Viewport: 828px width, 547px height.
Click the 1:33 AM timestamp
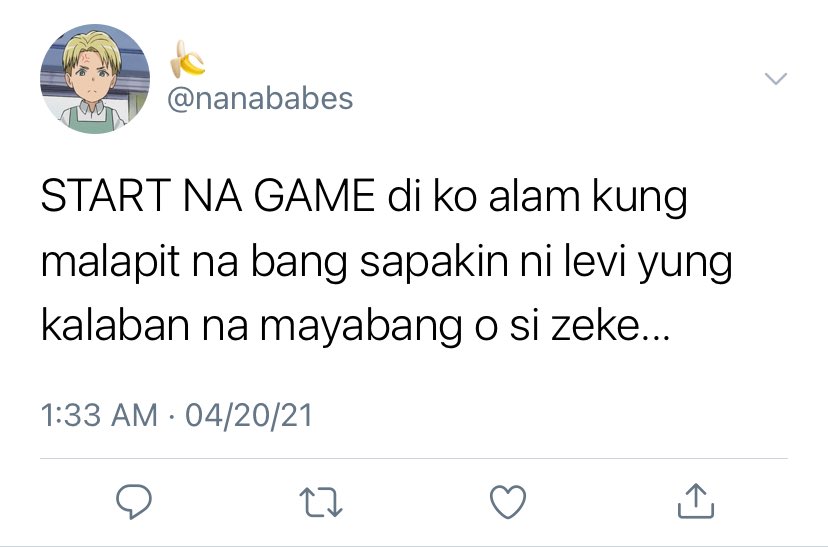pyautogui.click(x=99, y=415)
